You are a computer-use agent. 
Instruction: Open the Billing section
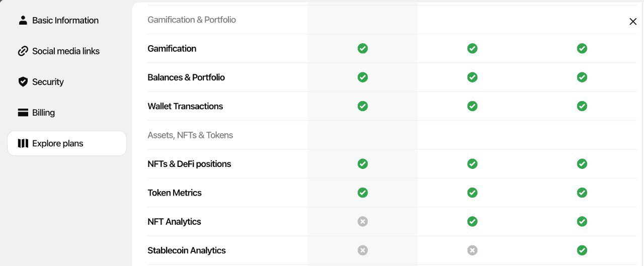43,113
